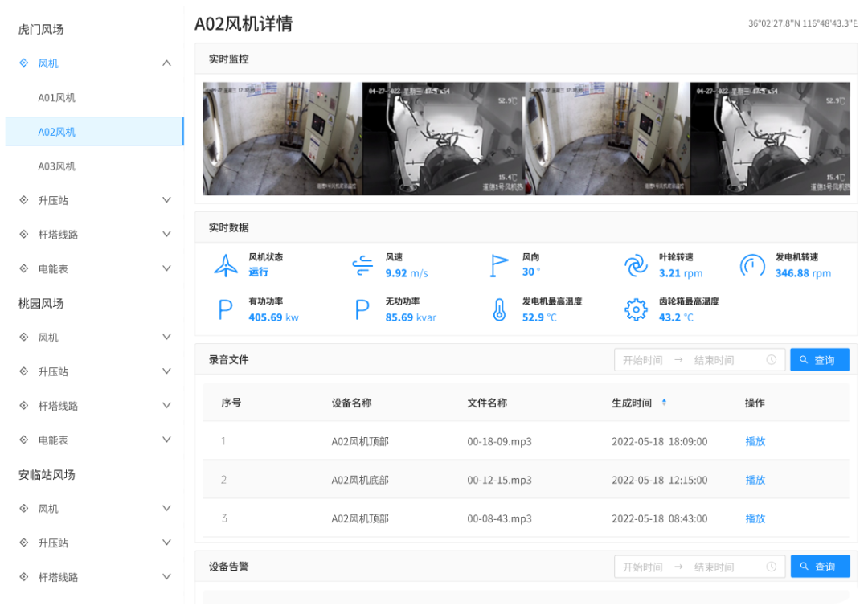Image resolution: width=868 pixels, height=610 pixels.
Task: Click the 设备告警 start time field
Action: click(x=643, y=567)
